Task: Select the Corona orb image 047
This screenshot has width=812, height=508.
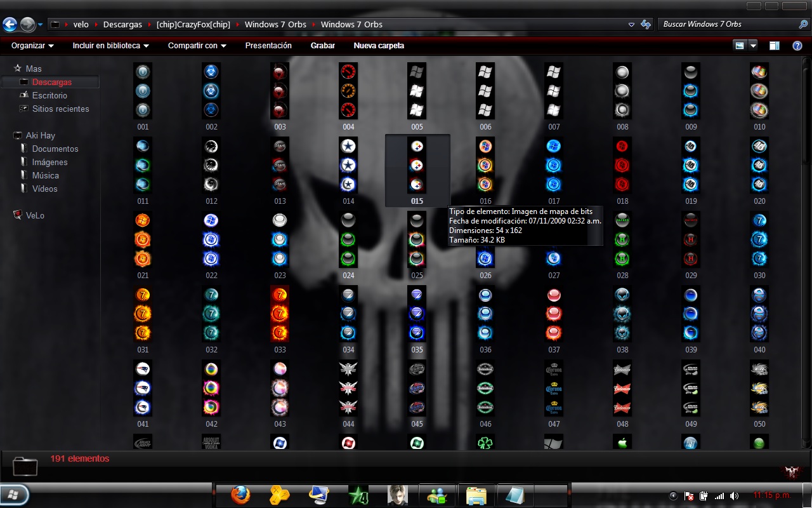Action: 554,388
